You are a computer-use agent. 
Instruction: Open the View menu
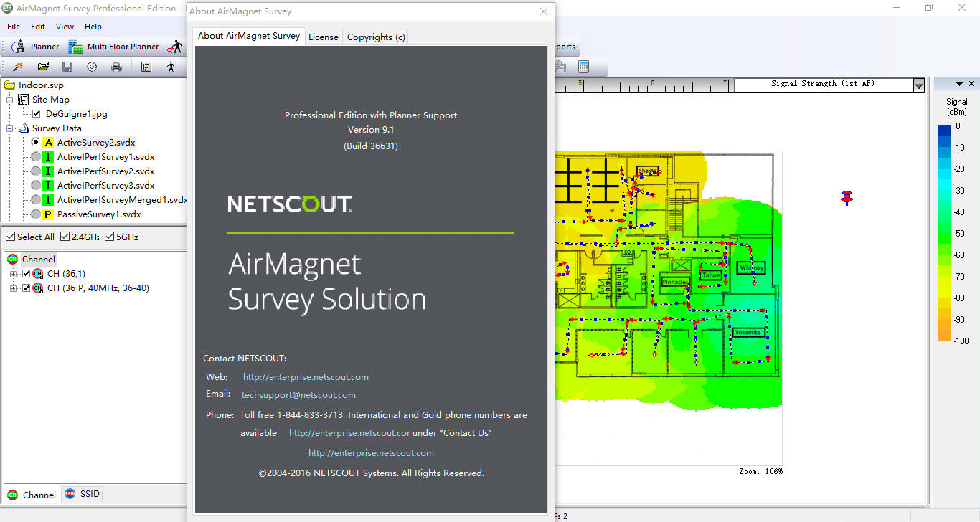coord(65,27)
